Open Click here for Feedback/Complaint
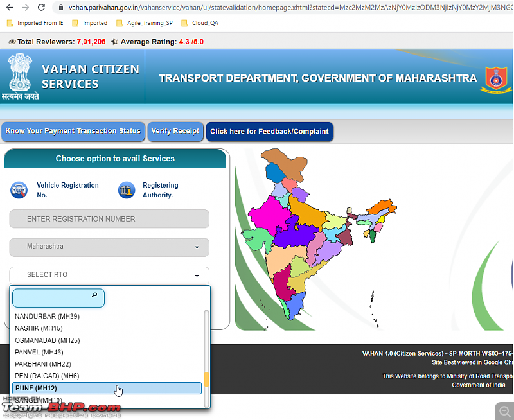Viewport: 514px width, 420px height. coord(269,132)
